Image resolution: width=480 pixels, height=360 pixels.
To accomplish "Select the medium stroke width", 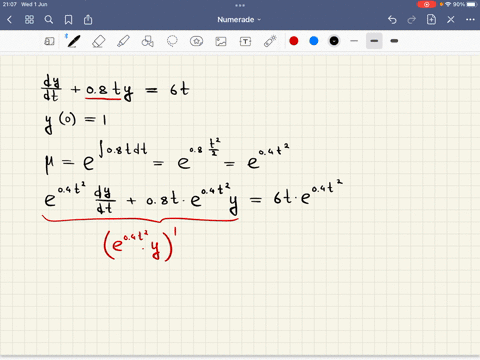I will pyautogui.click(x=374, y=41).
